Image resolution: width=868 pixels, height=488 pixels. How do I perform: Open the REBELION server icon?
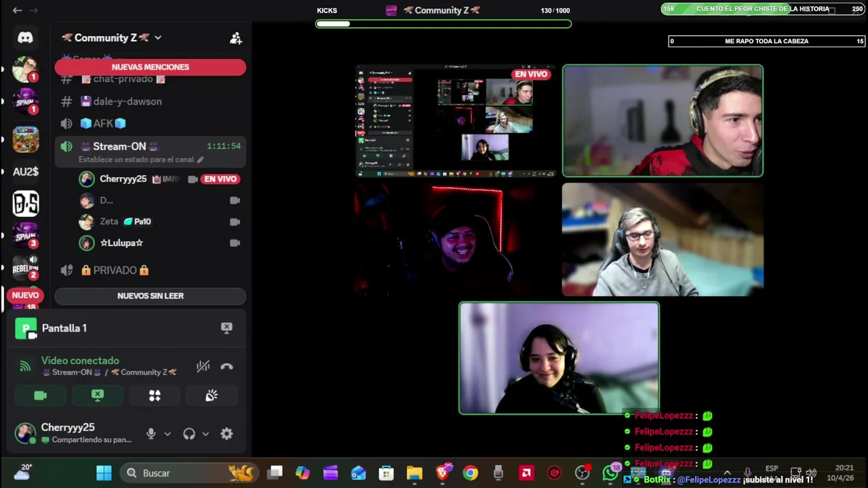(25, 268)
